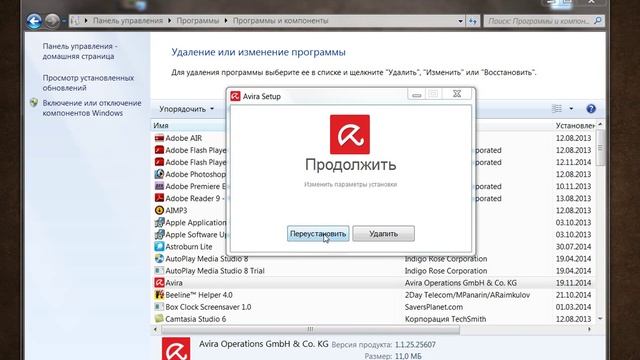Click the Beeline Helper 4.0 icon
The image size is (640, 360).
point(159,295)
